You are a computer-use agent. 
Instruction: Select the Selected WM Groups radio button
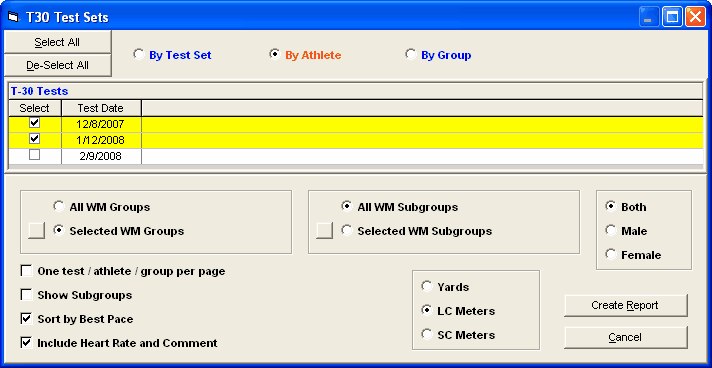pos(59,231)
